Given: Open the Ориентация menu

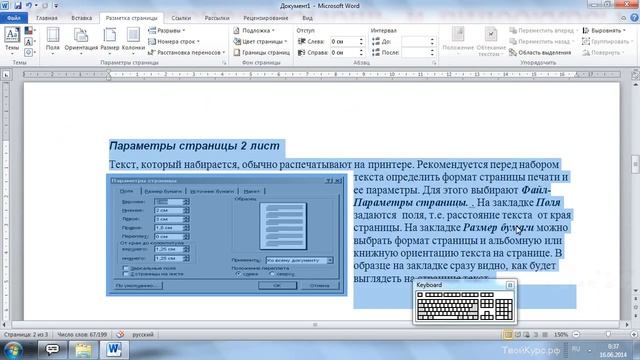Looking at the screenshot, I should point(81,41).
